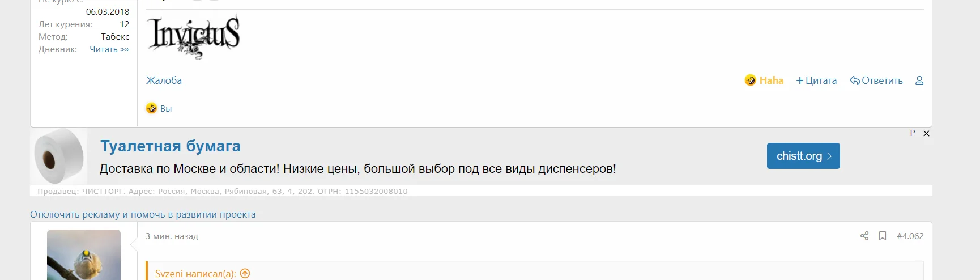Bookmark post #4.062 with the bookmark icon

(x=883, y=236)
